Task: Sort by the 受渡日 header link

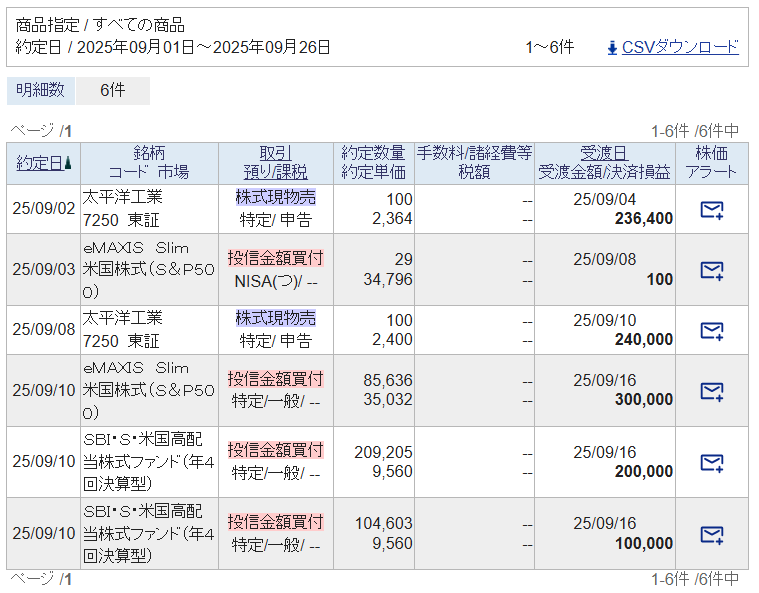Action: coord(604,153)
